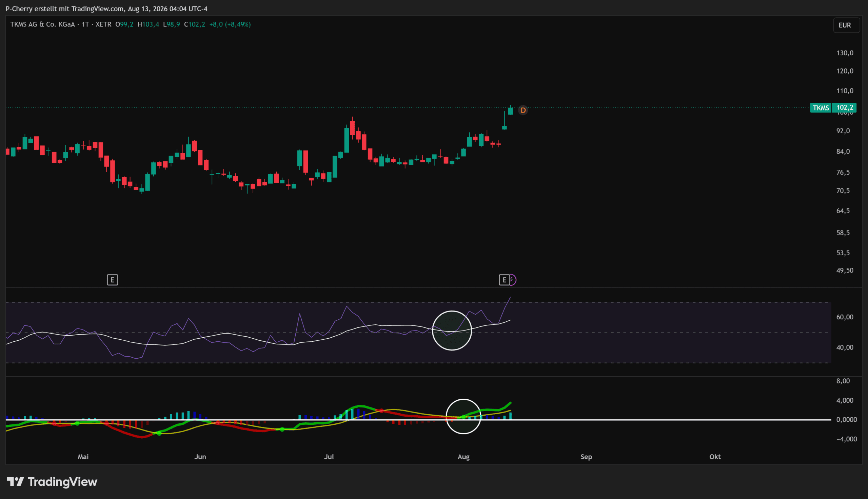Click the green "TKMS" price-scale label
Image resolution: width=868 pixels, height=499 pixels.
[x=821, y=108]
